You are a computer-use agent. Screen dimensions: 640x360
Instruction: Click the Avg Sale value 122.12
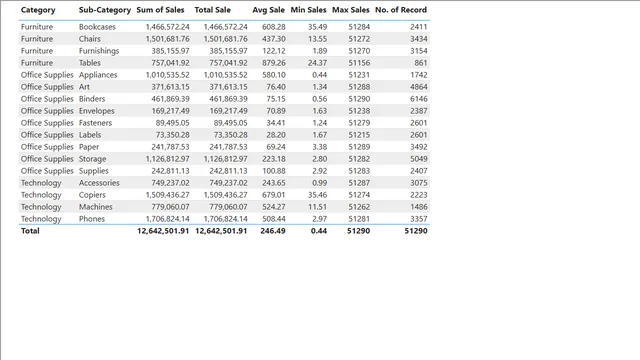click(x=273, y=51)
